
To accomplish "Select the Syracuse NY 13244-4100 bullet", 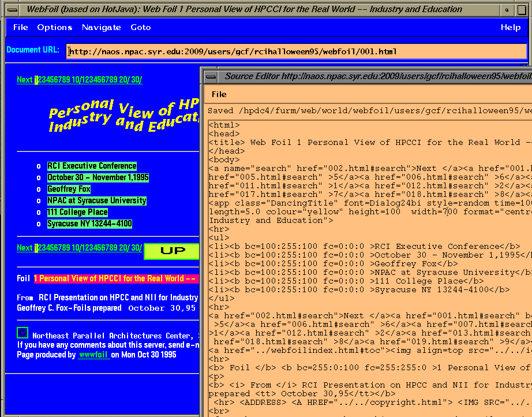I will 89,224.
